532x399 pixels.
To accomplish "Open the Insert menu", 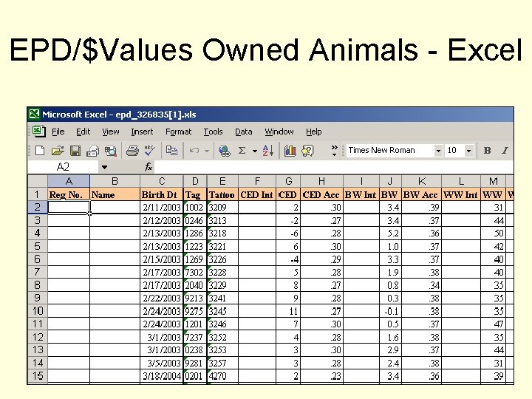I will coord(142,132).
